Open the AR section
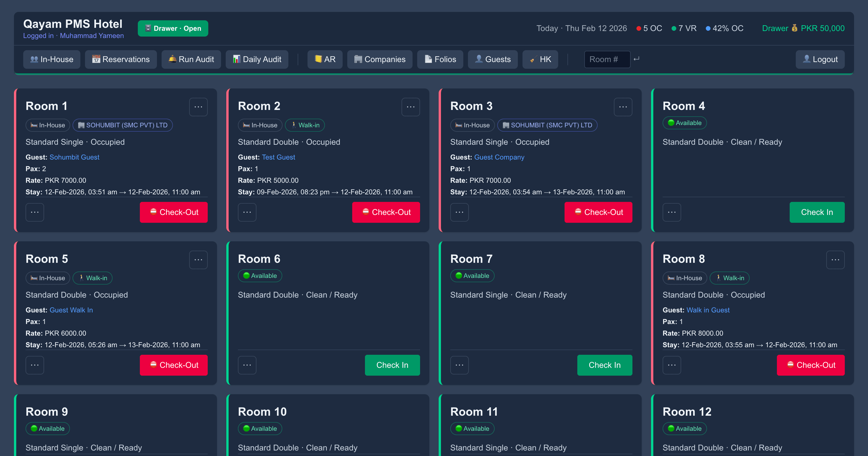This screenshot has width=868, height=456. [x=325, y=59]
